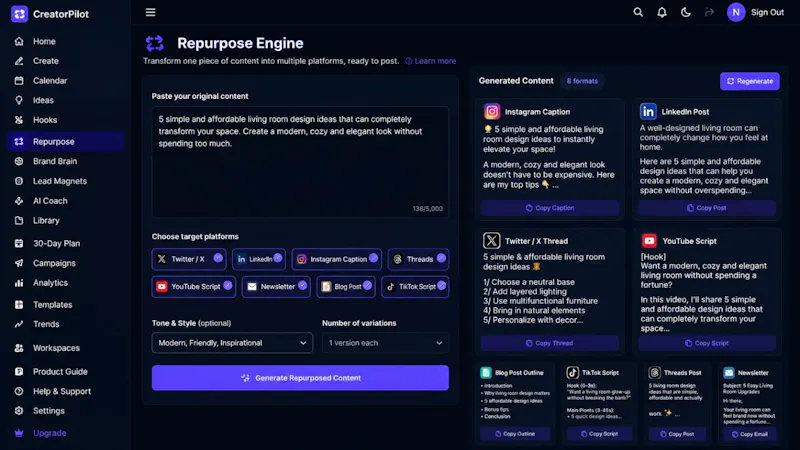This screenshot has height=450, width=800.
Task: Click the TikTok icon on TikTok Script card
Action: coord(572,372)
